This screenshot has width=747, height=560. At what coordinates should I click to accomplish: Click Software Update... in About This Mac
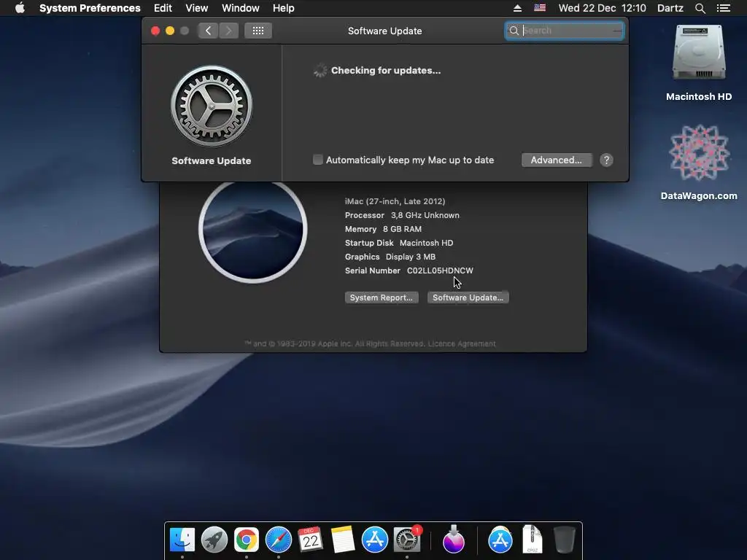(x=468, y=297)
